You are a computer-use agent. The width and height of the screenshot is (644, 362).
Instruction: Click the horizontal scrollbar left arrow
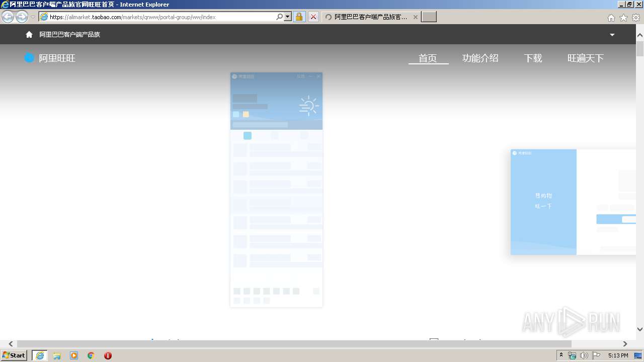coord(11,344)
